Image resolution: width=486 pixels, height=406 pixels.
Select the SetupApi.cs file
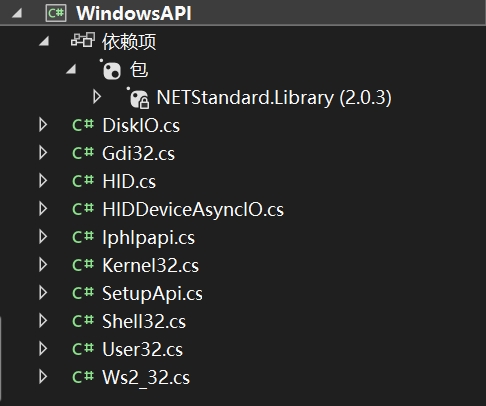[152, 294]
